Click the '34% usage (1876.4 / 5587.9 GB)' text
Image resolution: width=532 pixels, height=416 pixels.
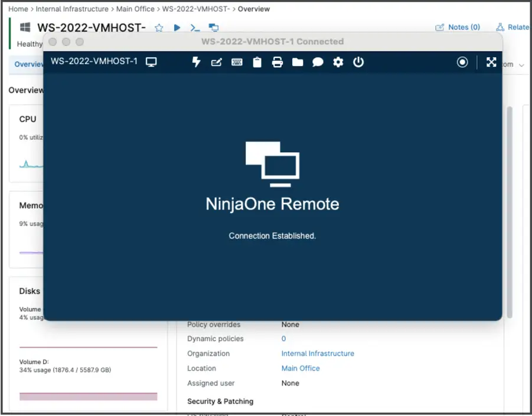(65, 370)
